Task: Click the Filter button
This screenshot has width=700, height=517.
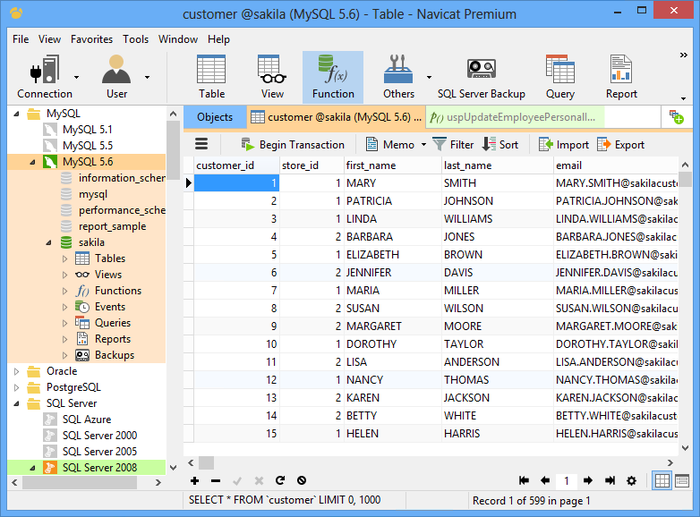Action: [453, 145]
